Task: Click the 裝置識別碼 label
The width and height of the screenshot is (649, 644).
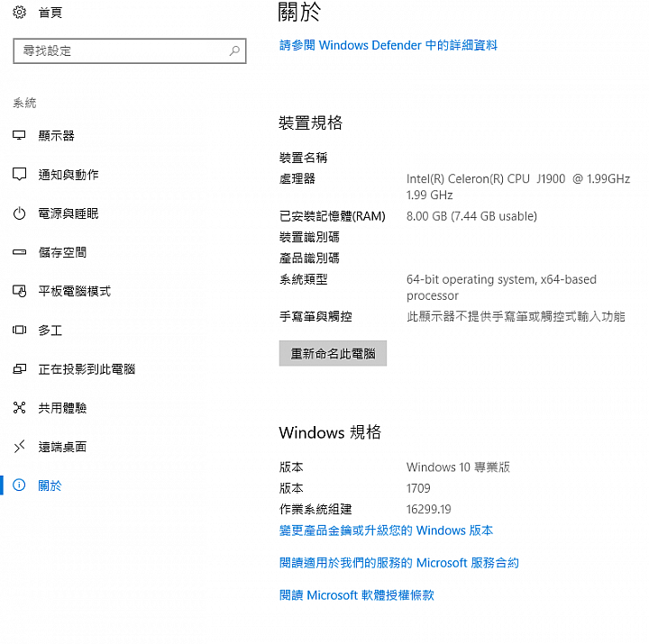Action: pyautogui.click(x=309, y=237)
